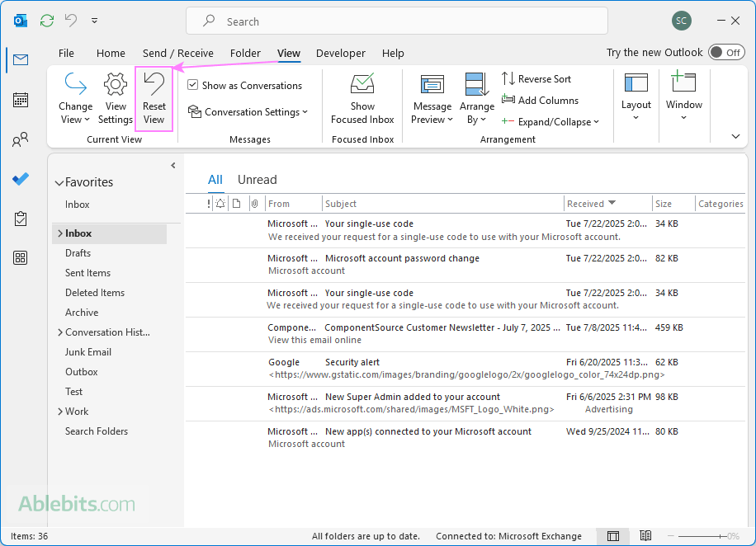The width and height of the screenshot is (756, 546).
Task: Open the Google Security alert email
Action: (x=465, y=369)
